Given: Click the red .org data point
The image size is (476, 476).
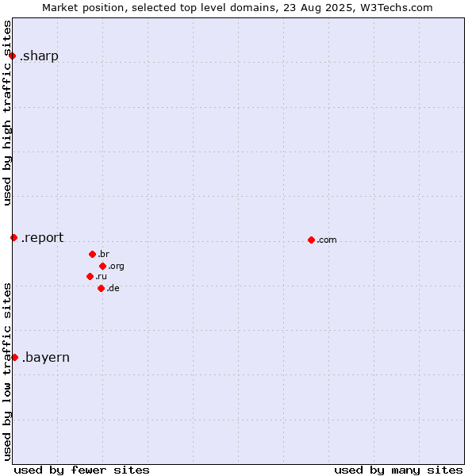Looking at the screenshot, I should click(103, 267).
